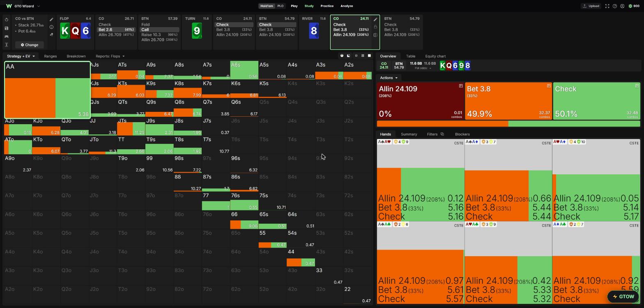Click the info circle icon beside the stack info
The height and width of the screenshot is (308, 644).
click(51, 27)
